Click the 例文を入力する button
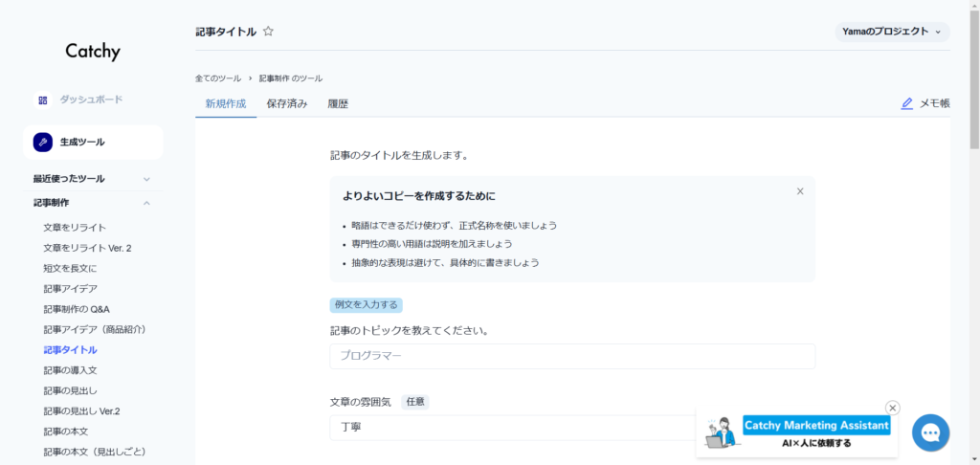The image size is (980, 465). pyautogui.click(x=366, y=305)
